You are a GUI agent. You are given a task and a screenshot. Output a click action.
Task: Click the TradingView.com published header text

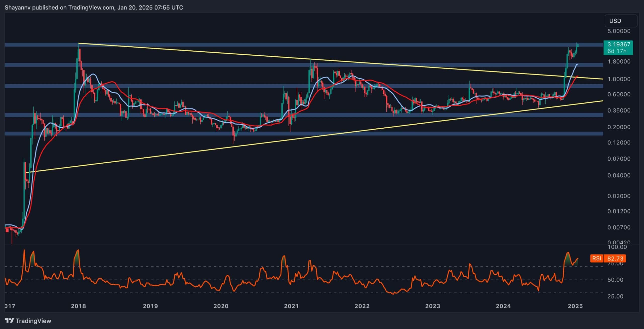(94, 8)
